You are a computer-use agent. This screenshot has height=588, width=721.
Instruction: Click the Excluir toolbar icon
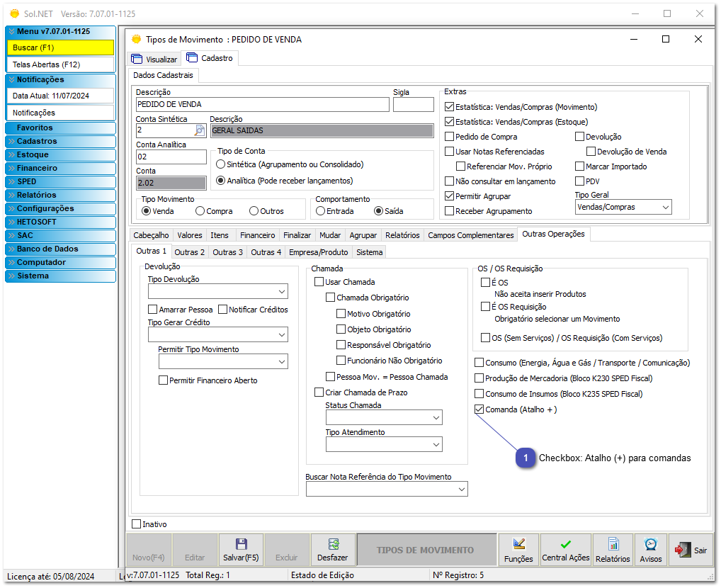click(x=287, y=549)
